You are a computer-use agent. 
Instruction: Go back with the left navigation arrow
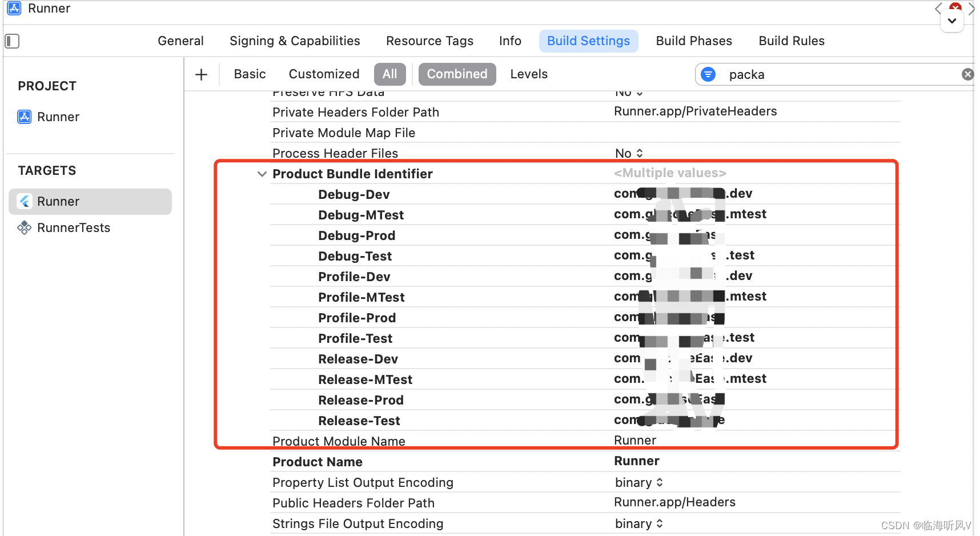(x=938, y=9)
